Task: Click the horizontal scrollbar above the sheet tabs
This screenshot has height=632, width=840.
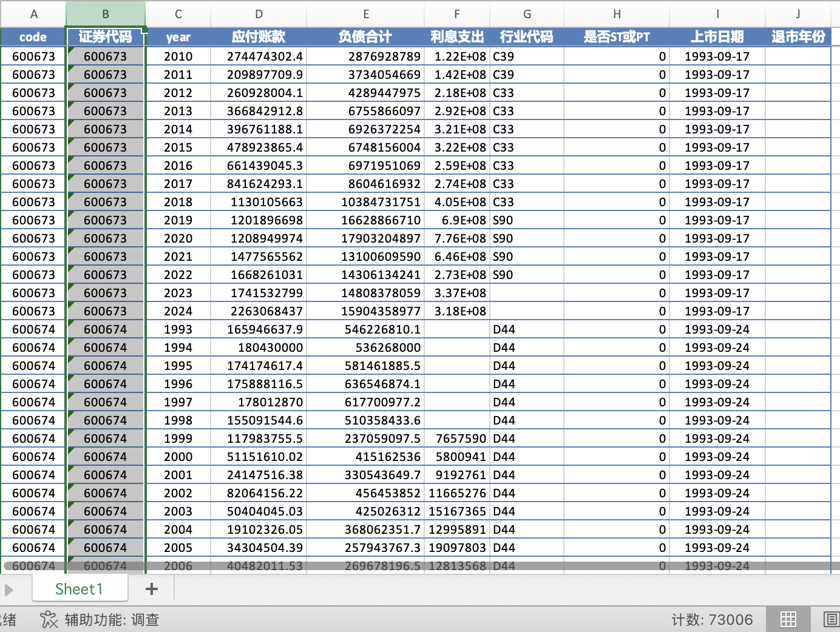Action: (x=421, y=566)
